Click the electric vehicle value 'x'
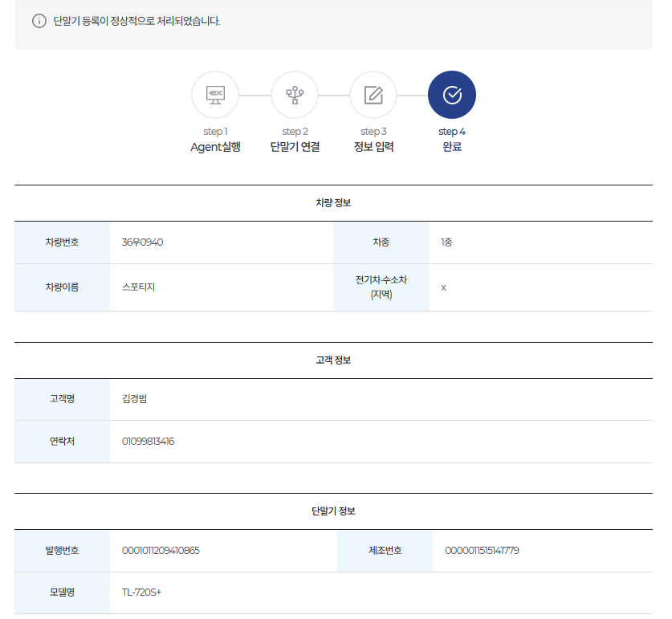Screen dimensions: 672x619 pyautogui.click(x=443, y=287)
